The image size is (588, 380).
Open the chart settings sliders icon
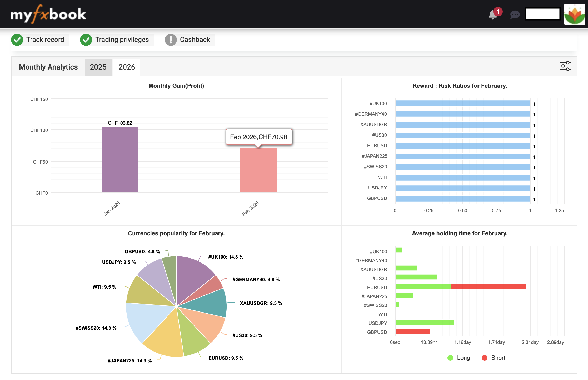(565, 66)
